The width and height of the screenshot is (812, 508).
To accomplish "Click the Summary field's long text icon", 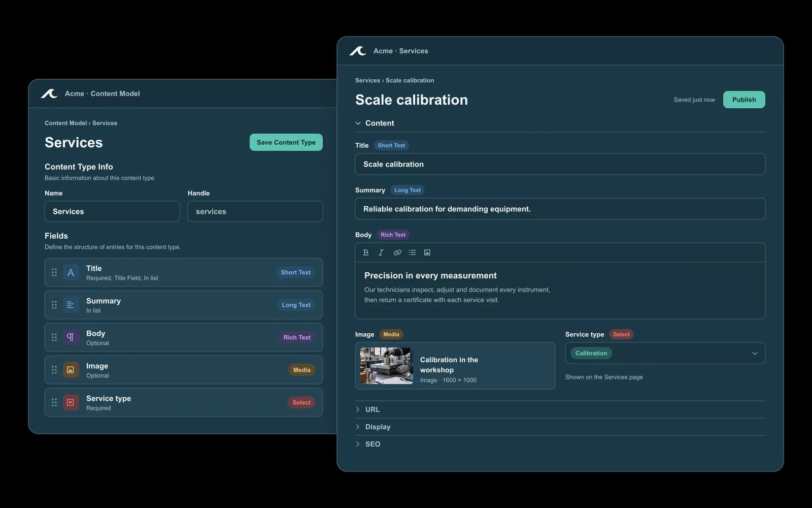I will pyautogui.click(x=71, y=305).
